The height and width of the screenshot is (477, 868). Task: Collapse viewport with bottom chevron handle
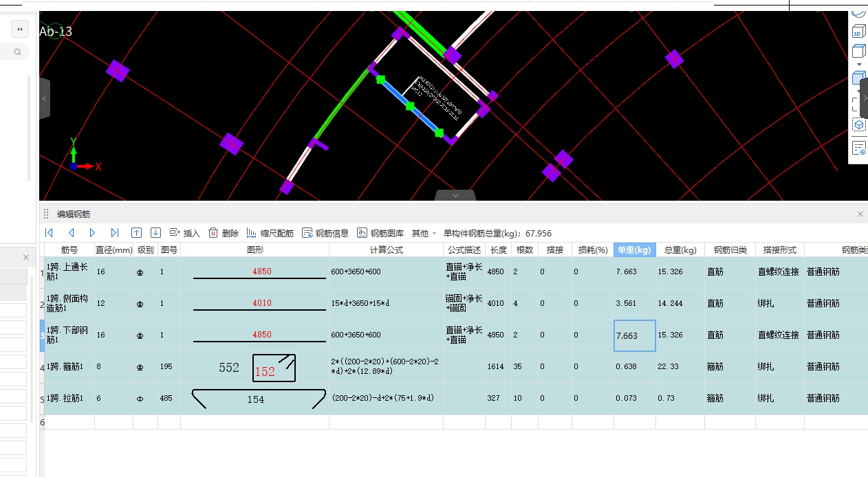pyautogui.click(x=455, y=195)
